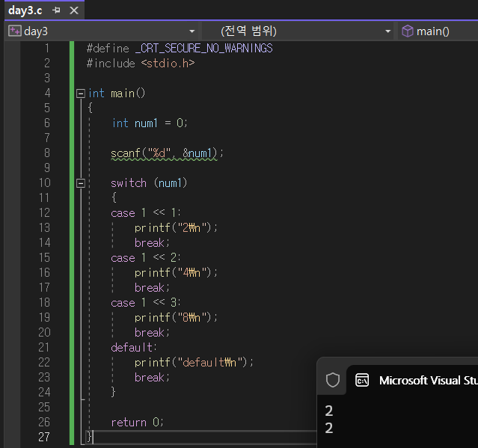478x448 pixels.
Task: Click 'case 1 << 1:' label
Action: pyautogui.click(x=146, y=212)
